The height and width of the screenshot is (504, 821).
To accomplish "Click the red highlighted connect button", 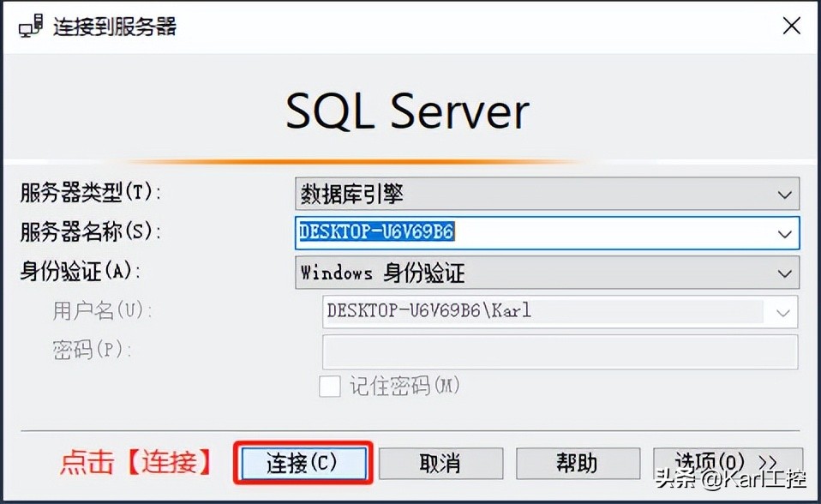I will coord(303,462).
